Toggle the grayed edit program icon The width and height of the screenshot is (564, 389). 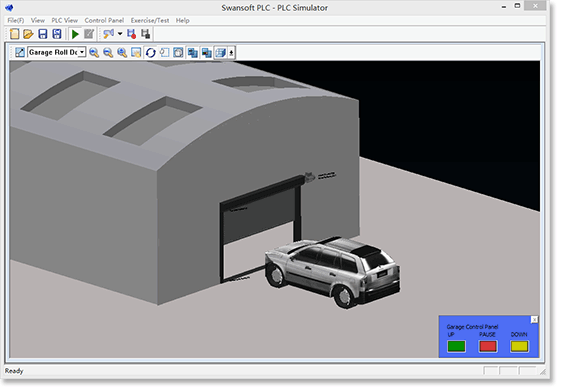point(89,34)
